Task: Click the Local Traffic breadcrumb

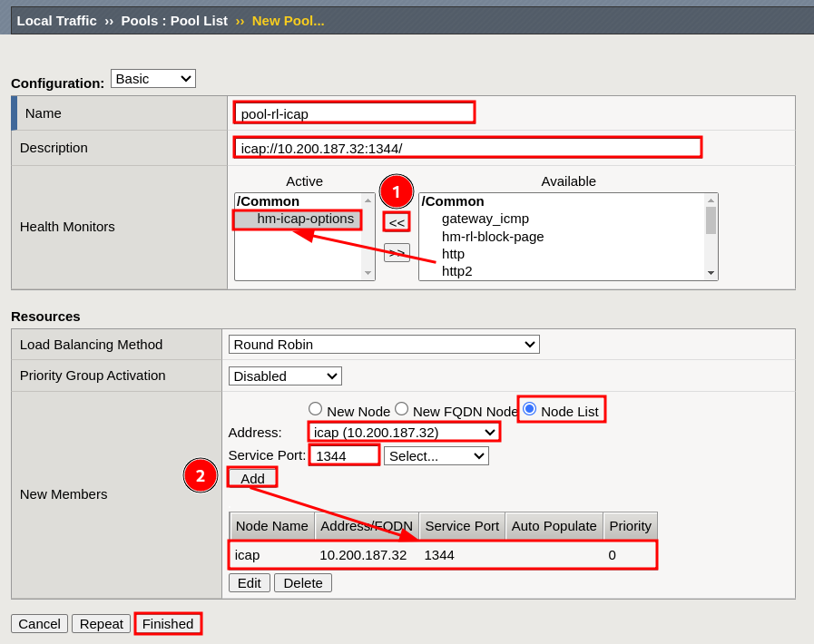Action: (x=56, y=21)
